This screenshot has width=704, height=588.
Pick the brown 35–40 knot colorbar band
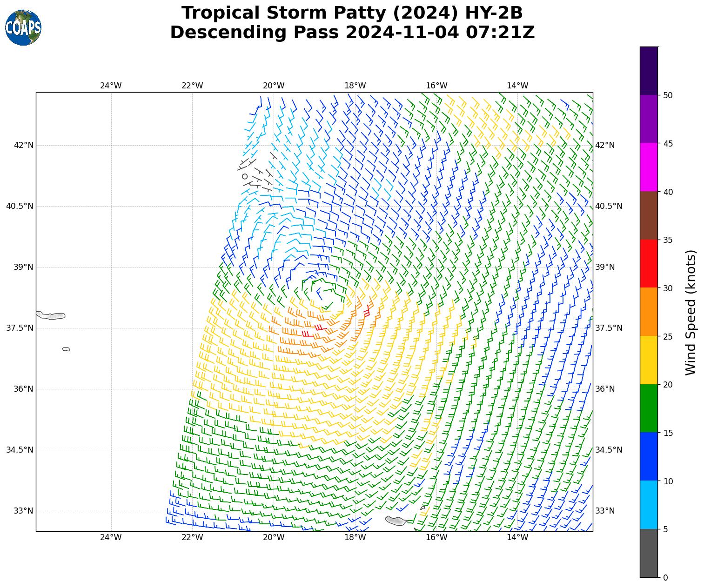point(649,215)
